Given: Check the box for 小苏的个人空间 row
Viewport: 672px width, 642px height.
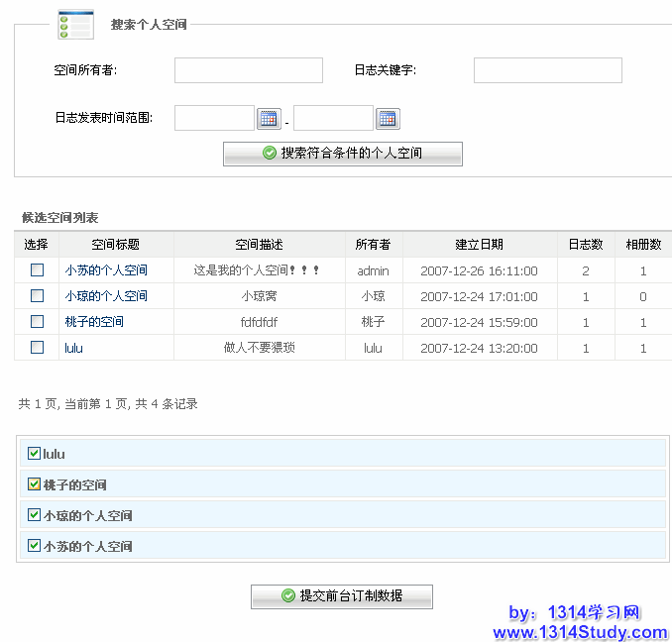Looking at the screenshot, I should (x=37, y=269).
